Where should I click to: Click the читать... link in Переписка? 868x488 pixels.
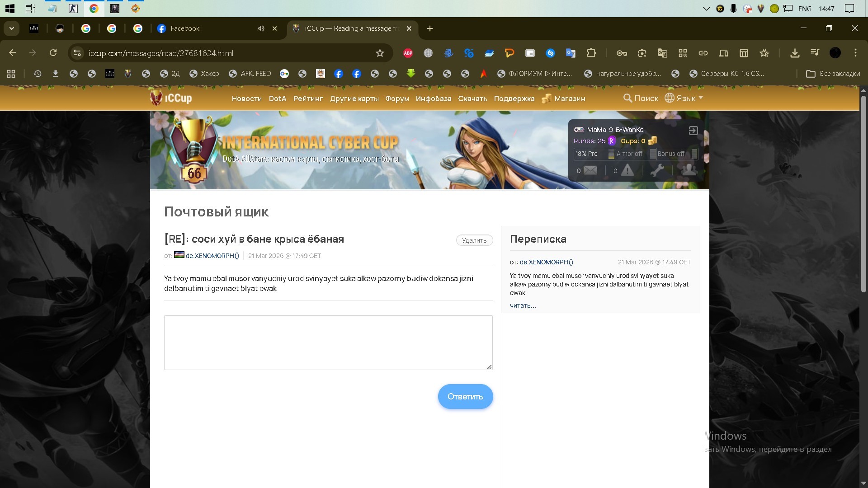click(523, 305)
